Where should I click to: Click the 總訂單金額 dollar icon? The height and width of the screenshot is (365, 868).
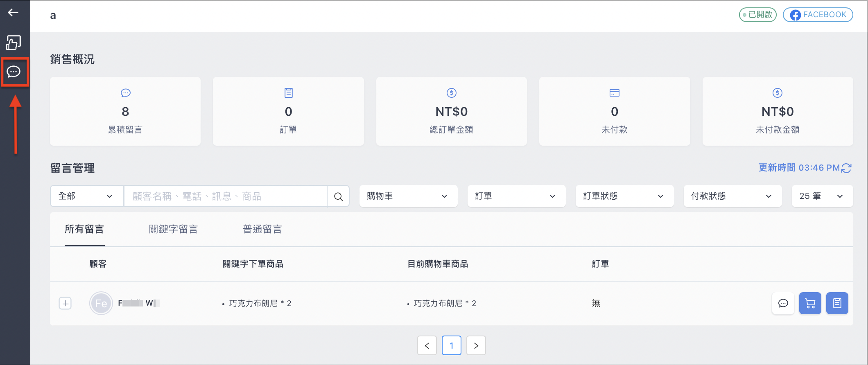click(452, 93)
